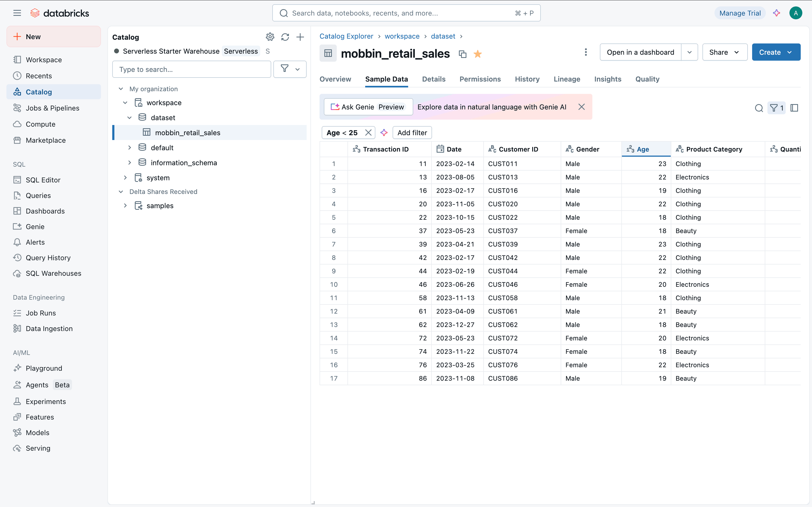Toggle the side panel column view icon
The height and width of the screenshot is (507, 812).
pos(794,108)
